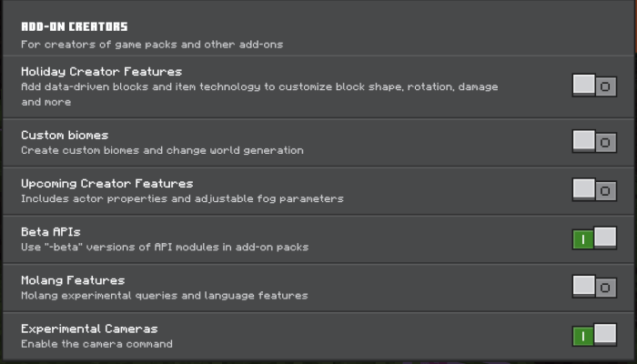
Task: Enable the Upcoming Creator Features toggle
Action: 594,190
